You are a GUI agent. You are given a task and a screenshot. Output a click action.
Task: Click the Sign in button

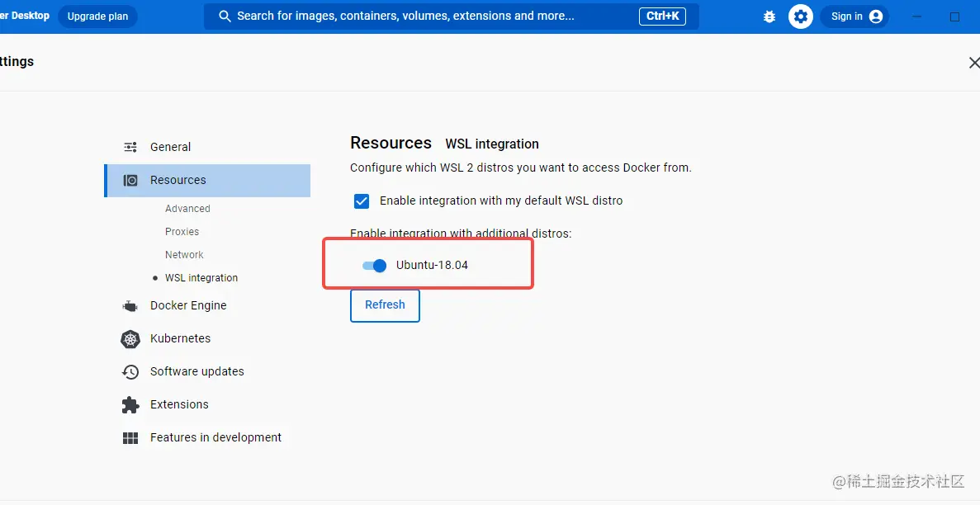tap(855, 17)
